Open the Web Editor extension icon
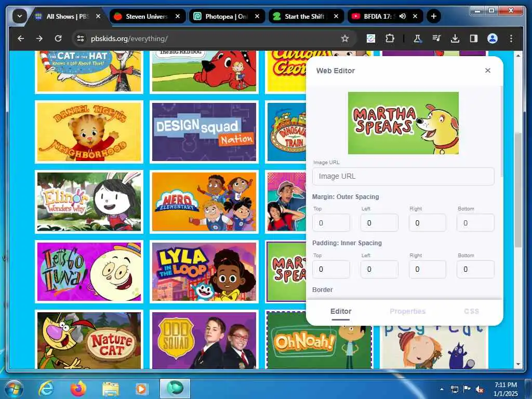This screenshot has width=532, height=399. coord(371,38)
